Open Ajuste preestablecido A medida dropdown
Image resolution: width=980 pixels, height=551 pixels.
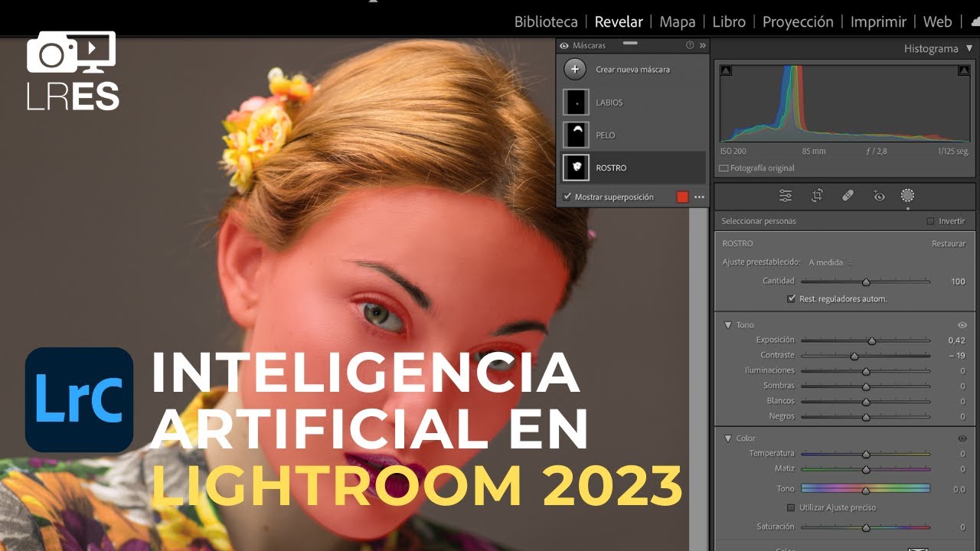click(830, 262)
